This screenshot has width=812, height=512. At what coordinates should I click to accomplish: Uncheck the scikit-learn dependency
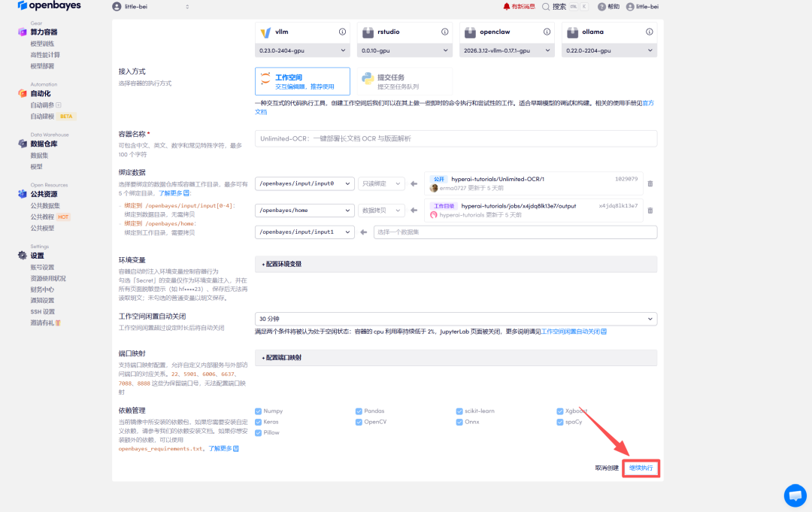coord(459,411)
